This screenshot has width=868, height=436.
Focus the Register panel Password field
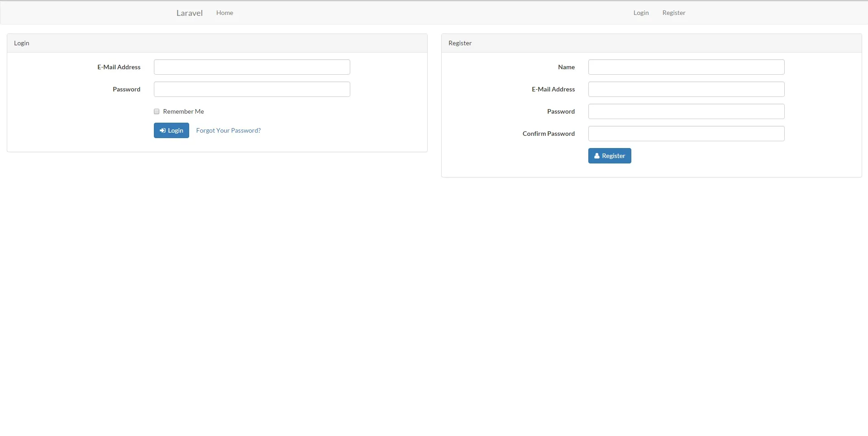687,111
